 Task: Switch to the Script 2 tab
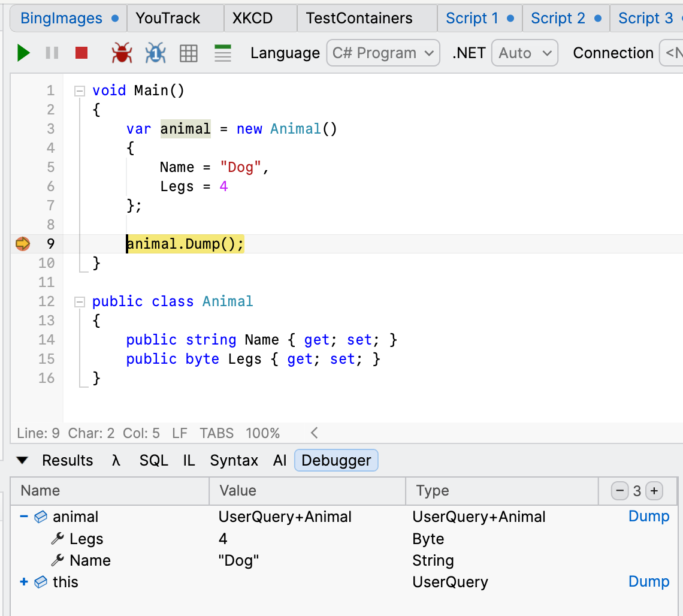click(x=566, y=19)
